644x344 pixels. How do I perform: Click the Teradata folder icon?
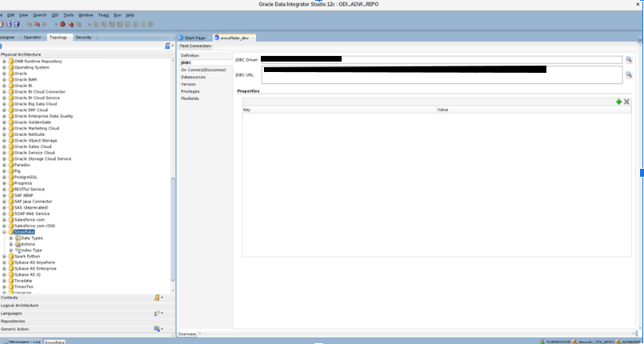coord(11,281)
